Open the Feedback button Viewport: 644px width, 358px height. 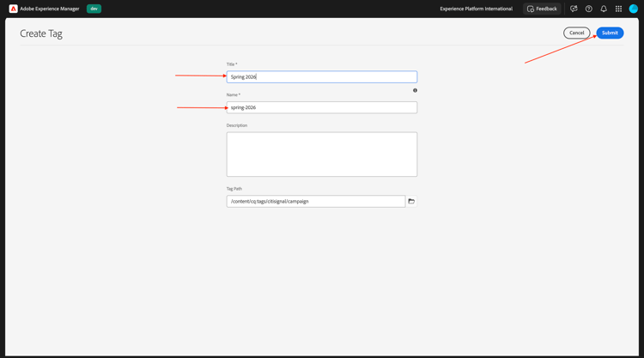pos(542,9)
